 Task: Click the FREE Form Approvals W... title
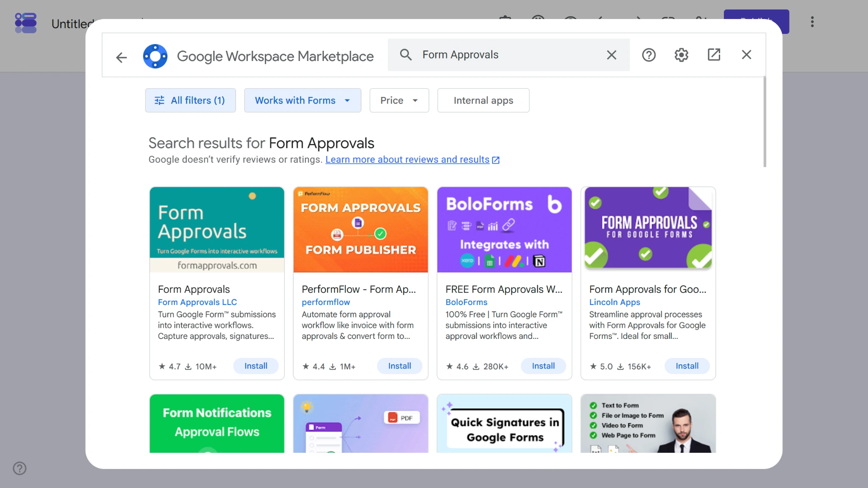pyautogui.click(x=504, y=289)
